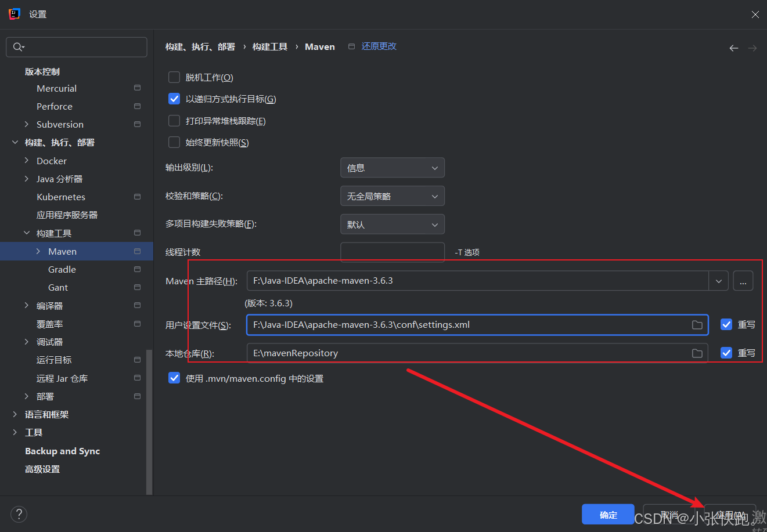Click the project-level icon next to 远程 Jar 仓库
The height and width of the screenshot is (532, 767).
137,378
